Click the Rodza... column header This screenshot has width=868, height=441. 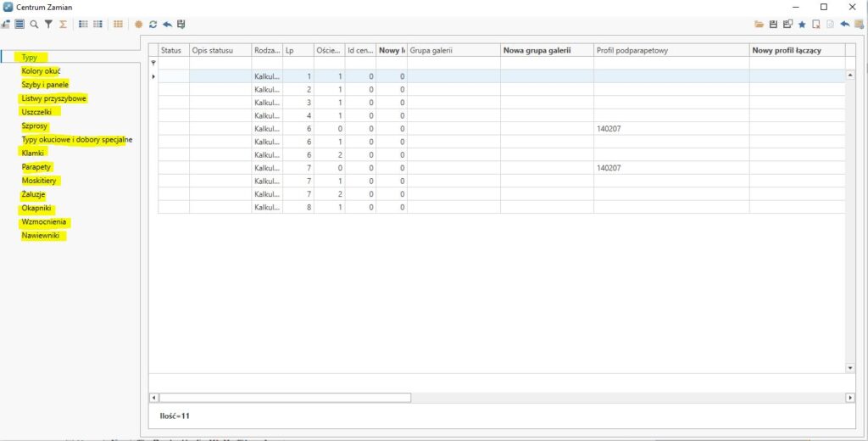[x=267, y=50]
